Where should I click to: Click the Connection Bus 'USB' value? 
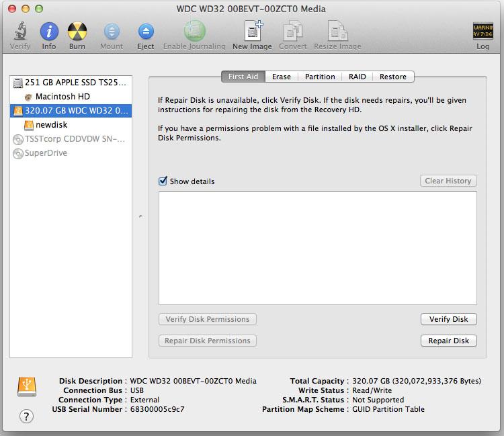[x=137, y=390]
